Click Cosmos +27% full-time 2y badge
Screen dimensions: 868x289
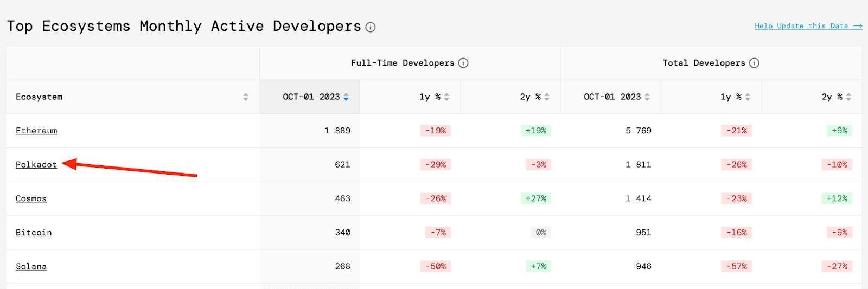(536, 198)
